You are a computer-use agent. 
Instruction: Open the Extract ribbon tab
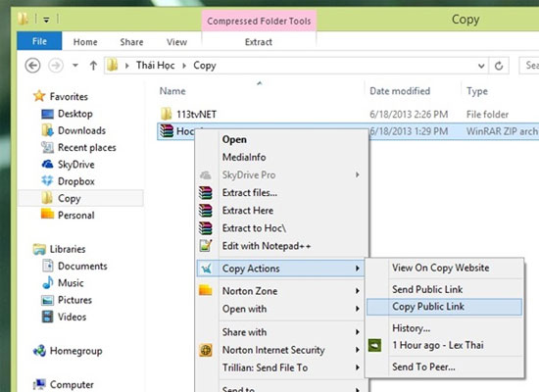[259, 42]
